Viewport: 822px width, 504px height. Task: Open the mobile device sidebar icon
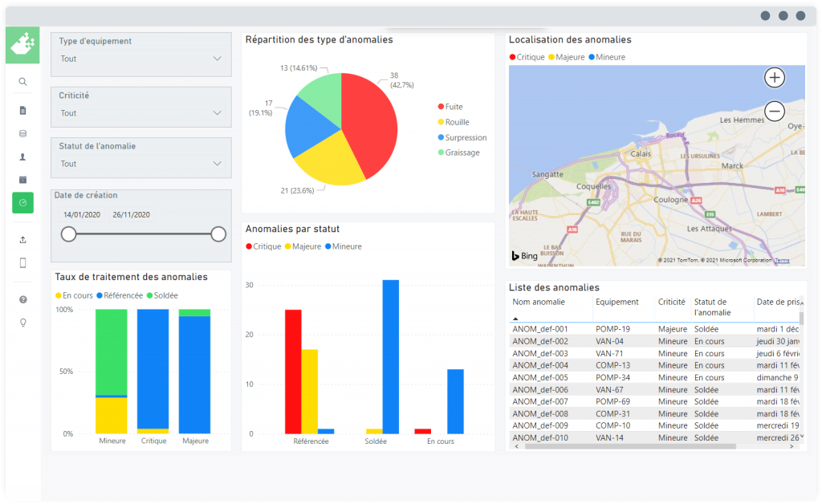pyautogui.click(x=22, y=262)
